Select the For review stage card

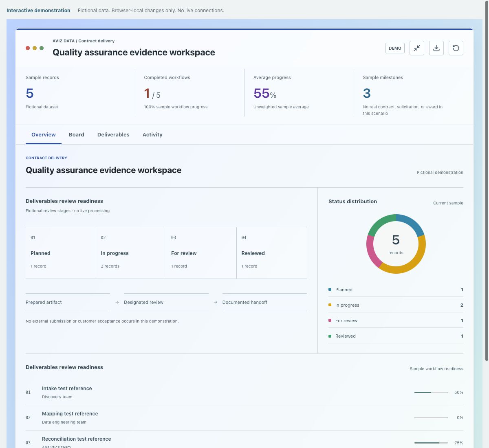(201, 253)
